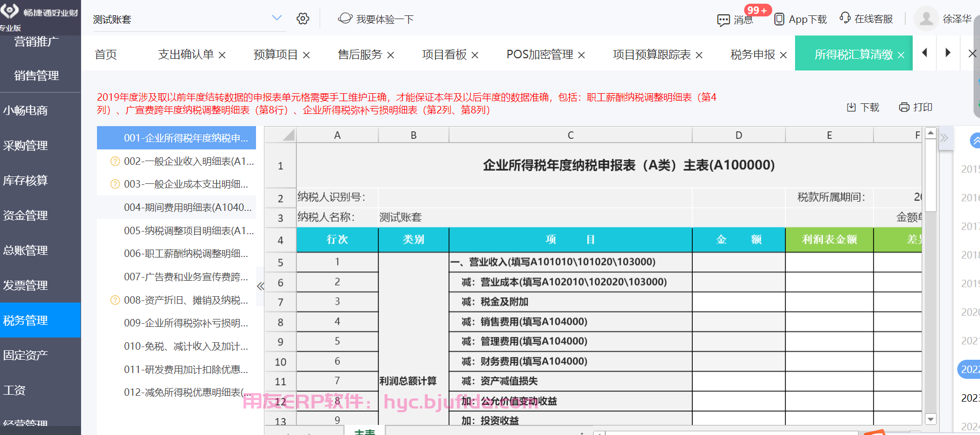980x435 pixels.
Task: Open 采购管理 in sidebar
Action: (x=40, y=146)
